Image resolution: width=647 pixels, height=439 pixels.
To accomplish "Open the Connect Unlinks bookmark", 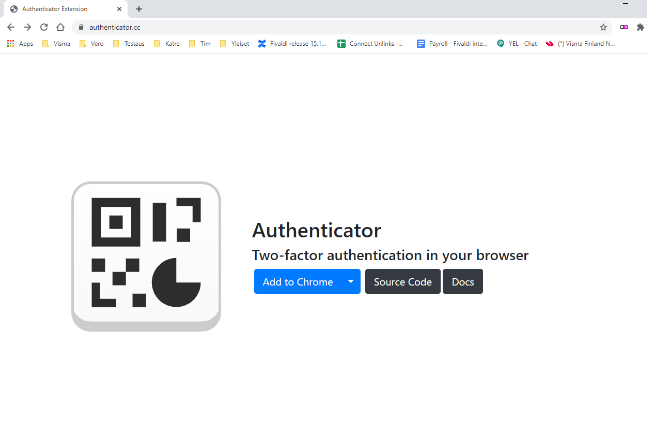I will [x=370, y=43].
